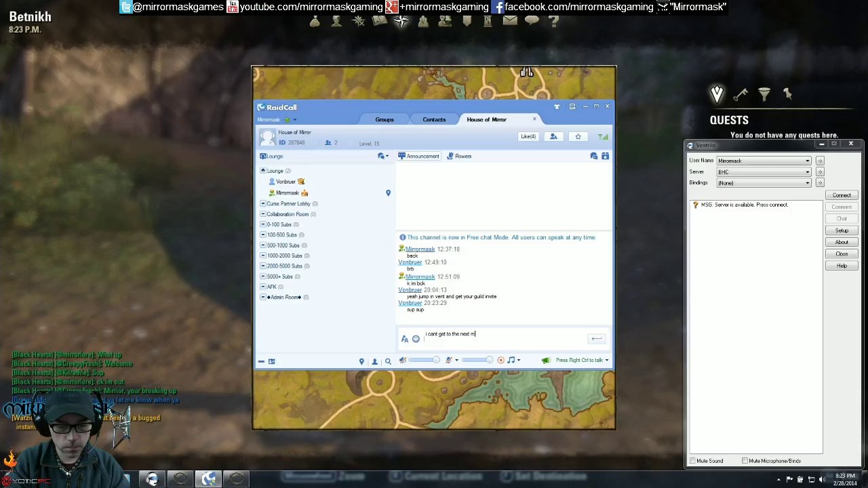Click the chat message input field

click(x=504, y=339)
